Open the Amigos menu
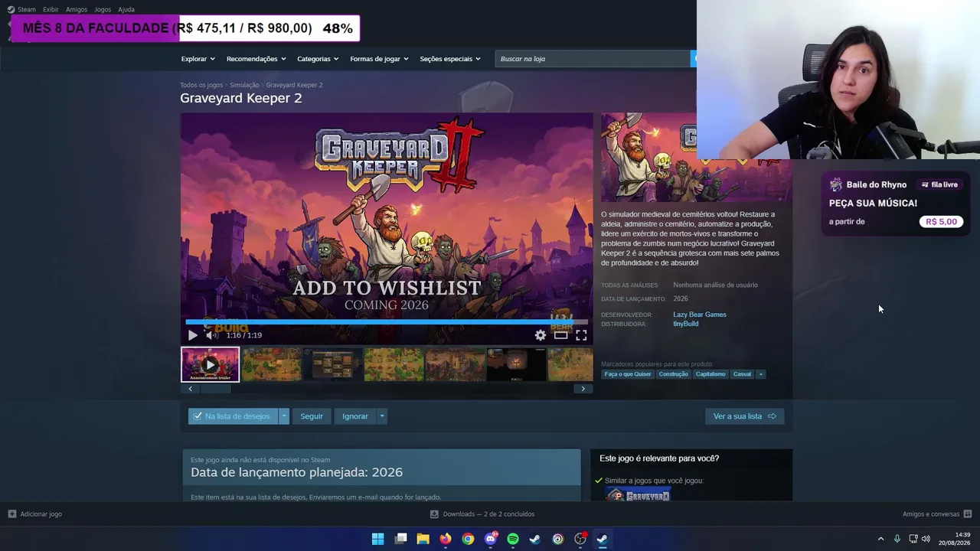Viewport: 980px width, 551px height. pos(77,9)
